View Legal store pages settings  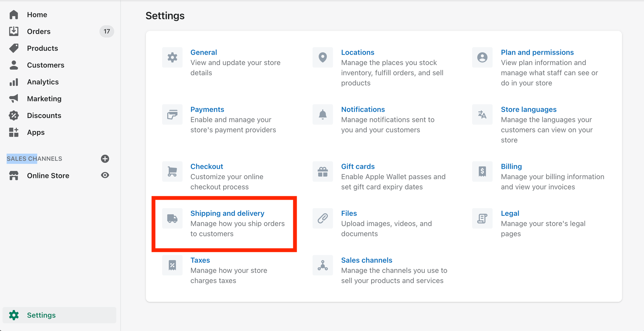pyautogui.click(x=510, y=213)
